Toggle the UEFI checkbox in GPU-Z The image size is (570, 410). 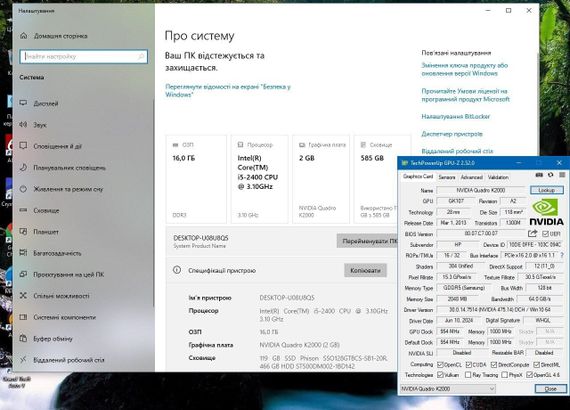click(545, 234)
